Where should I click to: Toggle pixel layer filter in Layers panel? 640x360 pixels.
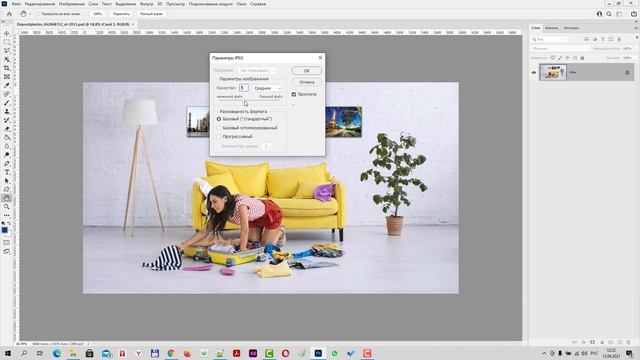[587, 39]
